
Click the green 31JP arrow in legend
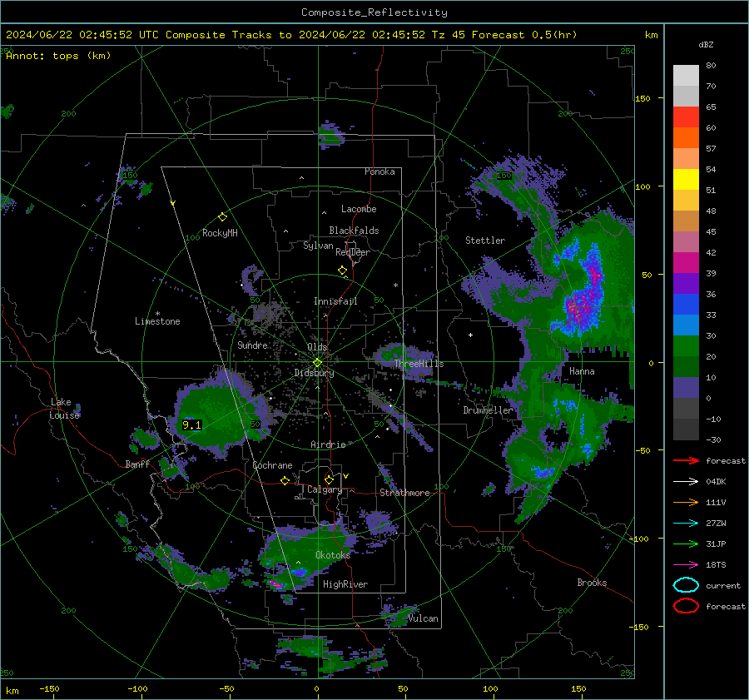686,544
